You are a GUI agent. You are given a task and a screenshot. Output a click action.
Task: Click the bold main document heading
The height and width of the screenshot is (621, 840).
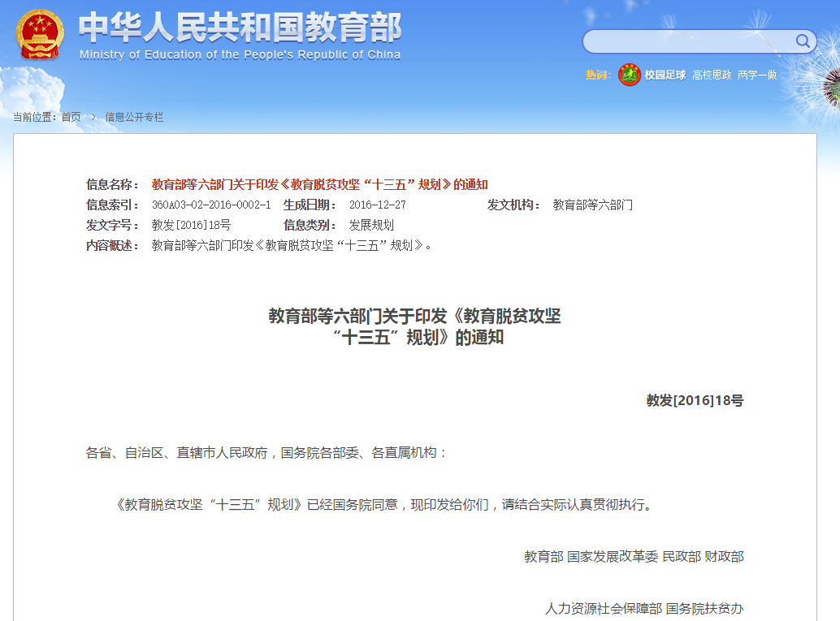(414, 326)
